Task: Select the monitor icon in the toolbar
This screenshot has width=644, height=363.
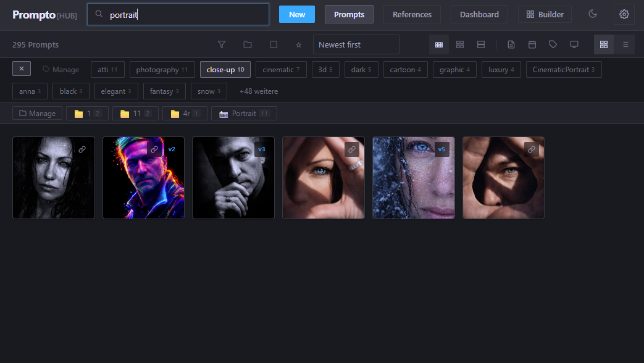Action: point(574,44)
